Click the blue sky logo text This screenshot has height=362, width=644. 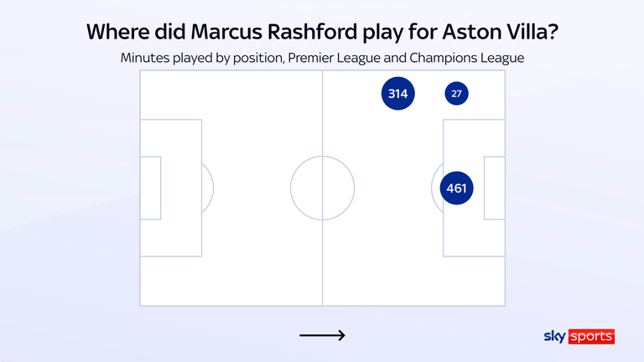tap(555, 337)
